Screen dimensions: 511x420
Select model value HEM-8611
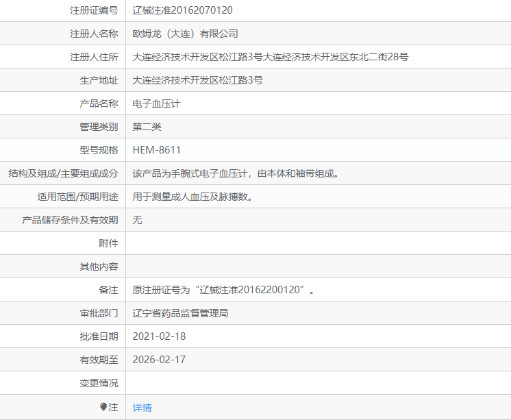[x=156, y=150]
